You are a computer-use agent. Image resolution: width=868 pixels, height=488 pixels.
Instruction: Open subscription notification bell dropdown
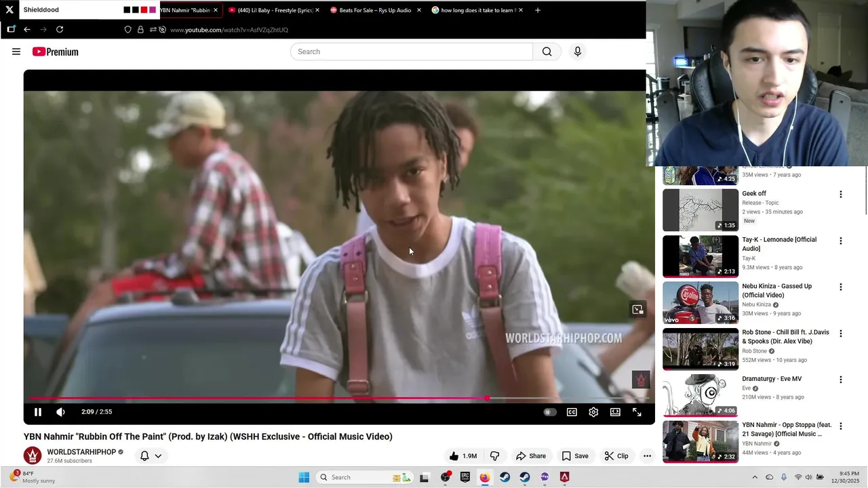(x=151, y=456)
